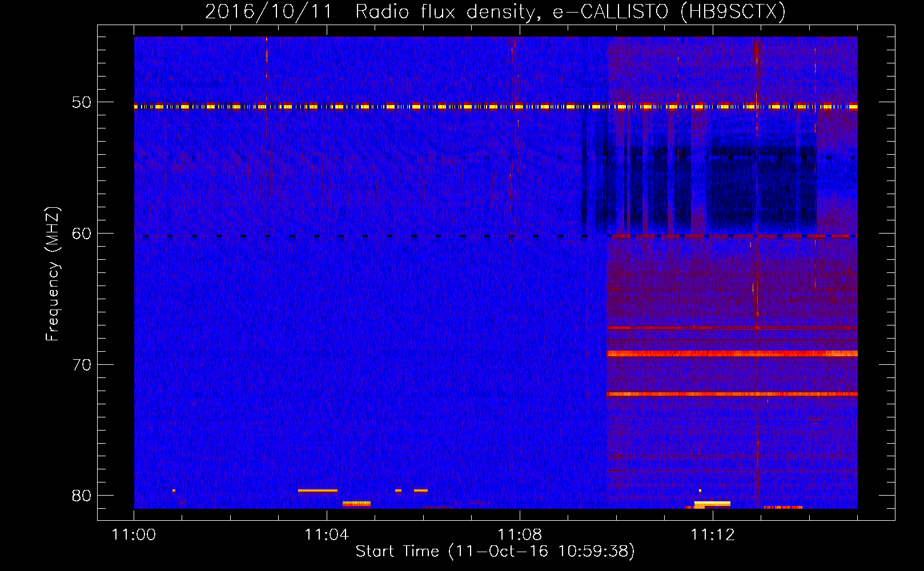
Task: Select the 60 MHz frequency tick label
Action: (81, 234)
